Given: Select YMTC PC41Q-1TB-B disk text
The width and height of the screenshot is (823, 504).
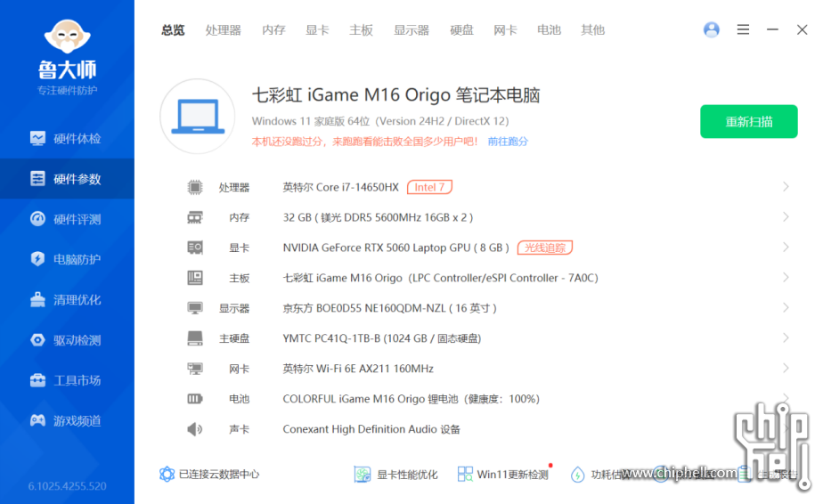Looking at the screenshot, I should click(x=381, y=338).
